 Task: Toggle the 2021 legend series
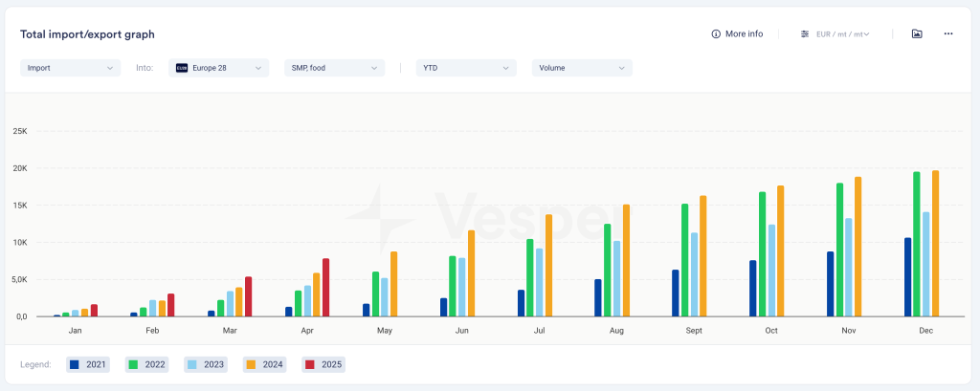click(x=88, y=365)
